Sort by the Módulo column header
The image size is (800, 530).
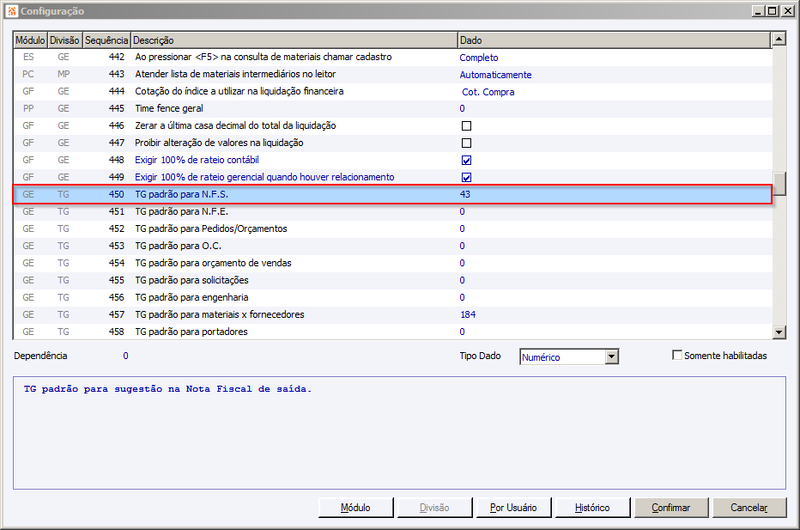pos(30,40)
